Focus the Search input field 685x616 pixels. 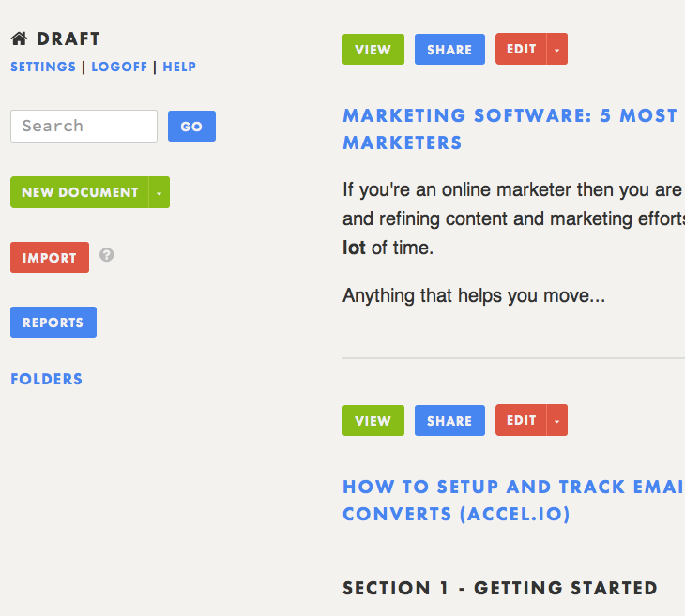click(84, 126)
